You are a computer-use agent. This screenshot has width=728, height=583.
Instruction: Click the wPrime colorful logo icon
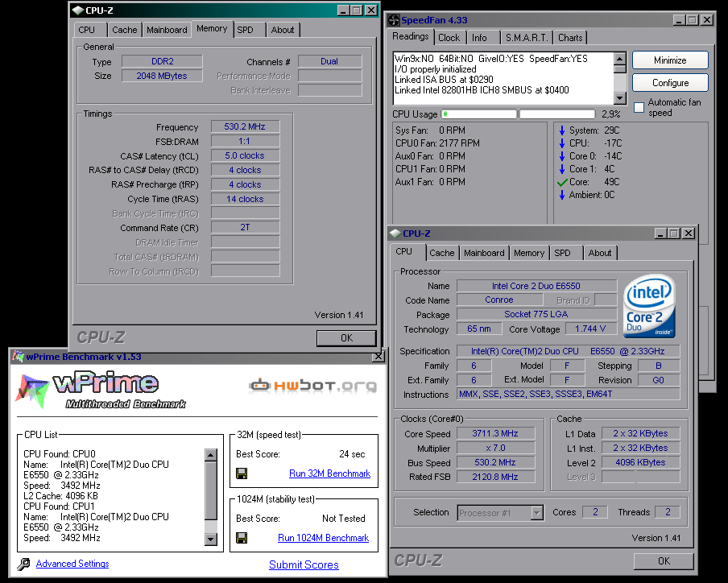tap(32, 391)
